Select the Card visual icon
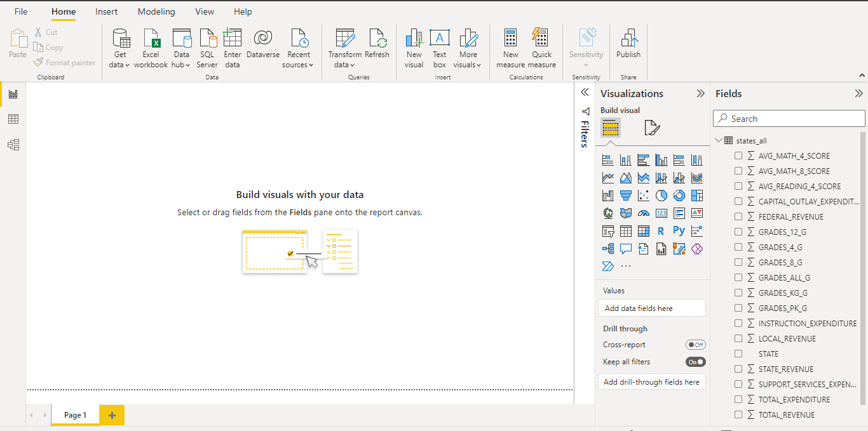Image resolution: width=868 pixels, height=431 pixels. click(661, 213)
